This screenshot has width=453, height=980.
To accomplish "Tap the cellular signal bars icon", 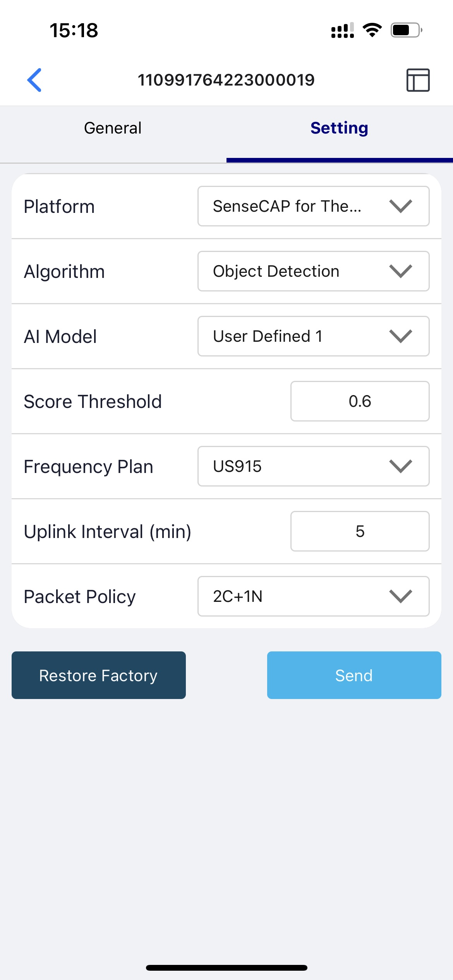I will coord(343,30).
